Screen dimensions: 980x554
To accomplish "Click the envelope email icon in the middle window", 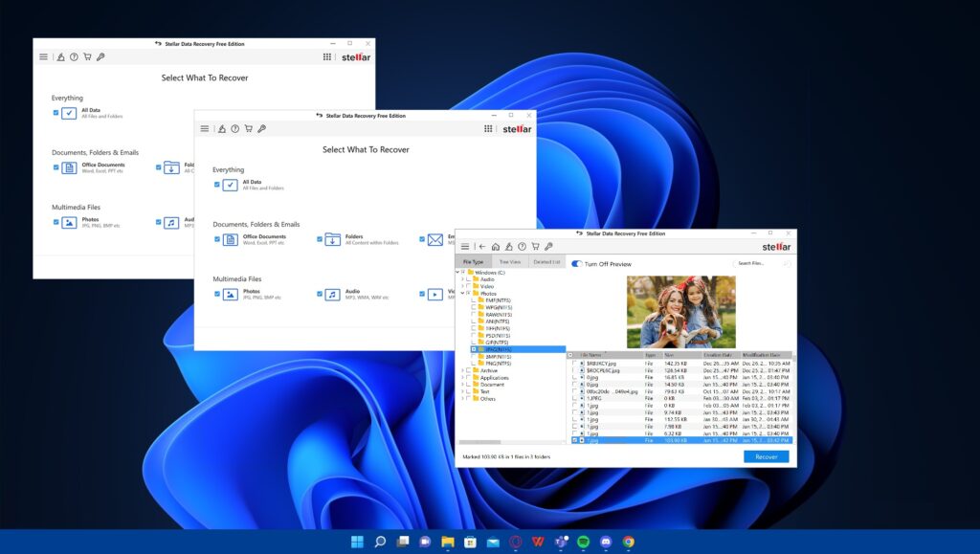I will [x=435, y=240].
